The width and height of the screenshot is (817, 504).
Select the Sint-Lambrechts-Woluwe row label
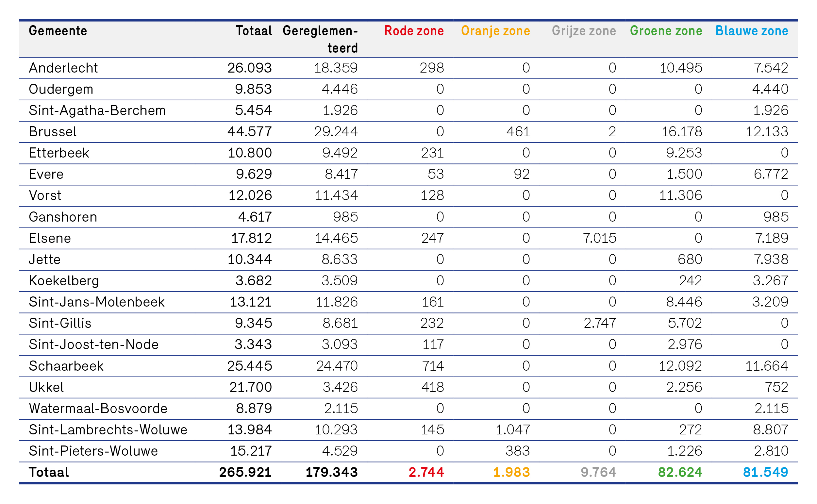pyautogui.click(x=108, y=430)
